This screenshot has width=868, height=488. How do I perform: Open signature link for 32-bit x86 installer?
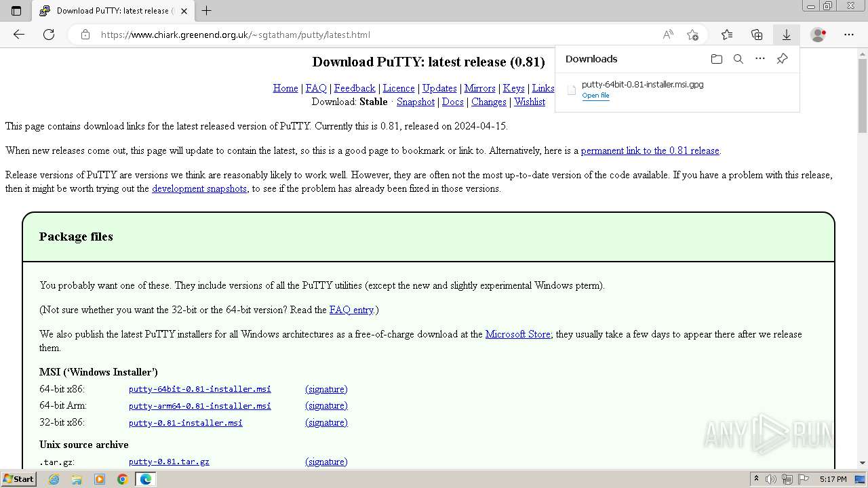326,422
